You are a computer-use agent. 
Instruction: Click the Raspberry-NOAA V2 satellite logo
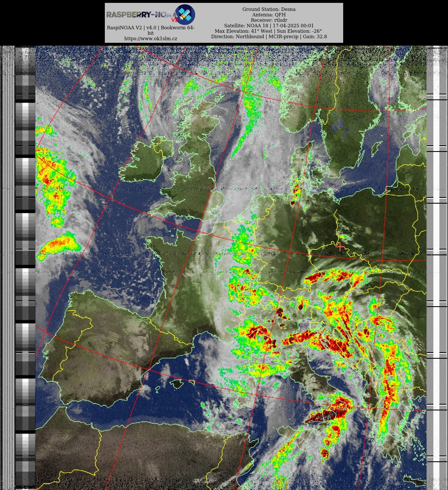point(185,14)
